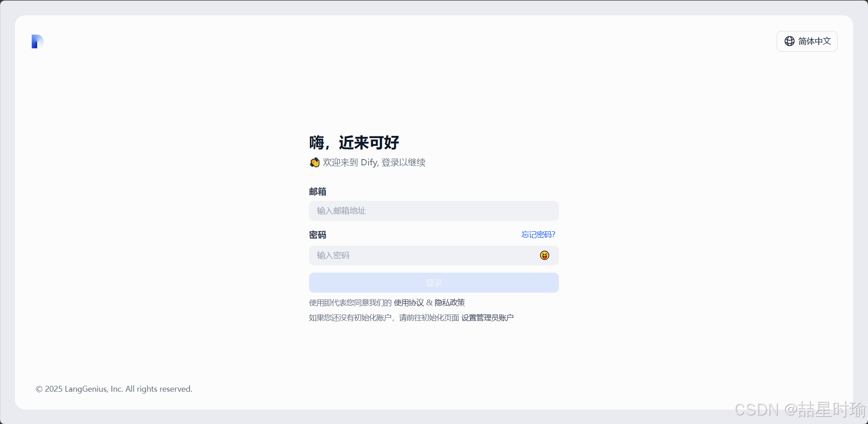Image resolution: width=868 pixels, height=424 pixels.
Task: Open the 隐私政策 privacy policy link
Action: point(449,303)
